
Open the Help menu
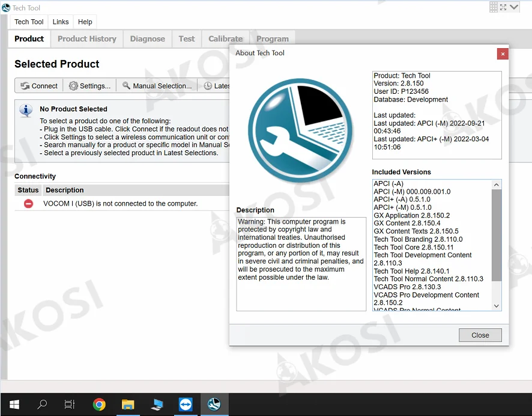pos(85,22)
